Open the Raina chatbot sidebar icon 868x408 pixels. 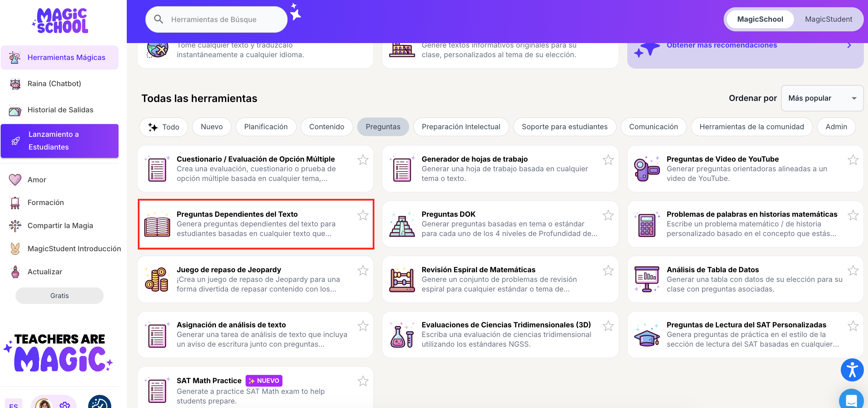click(x=15, y=84)
